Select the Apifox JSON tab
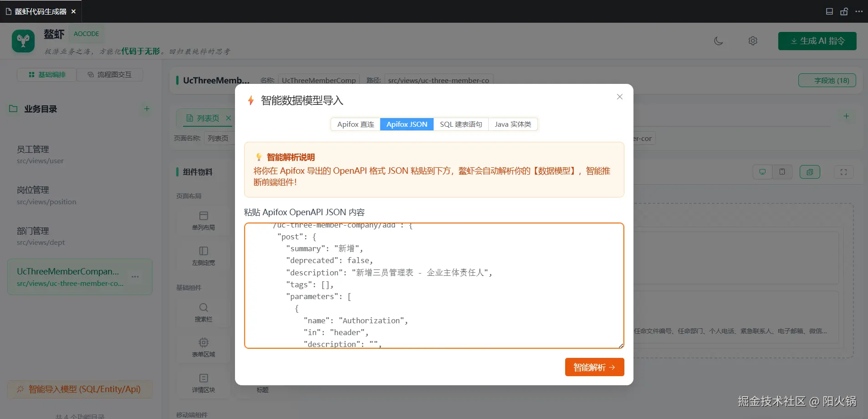 (x=407, y=124)
